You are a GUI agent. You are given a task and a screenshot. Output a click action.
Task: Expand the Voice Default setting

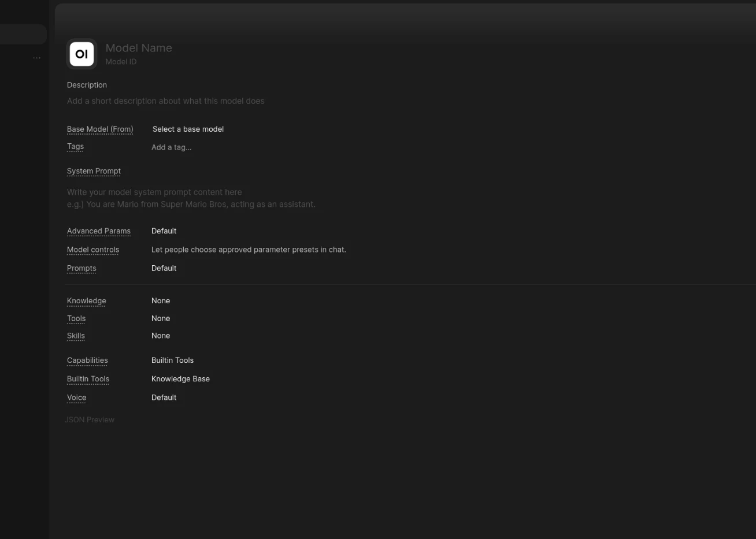pos(164,397)
